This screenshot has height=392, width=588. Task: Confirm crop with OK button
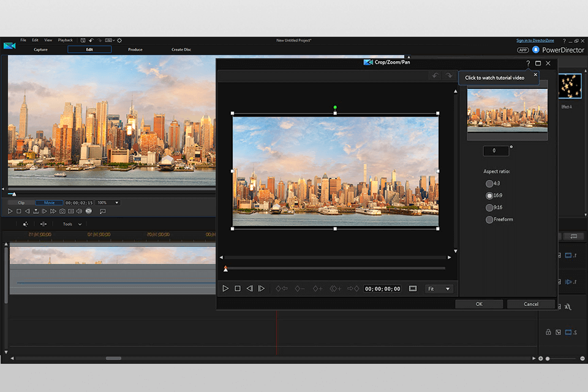click(x=479, y=304)
